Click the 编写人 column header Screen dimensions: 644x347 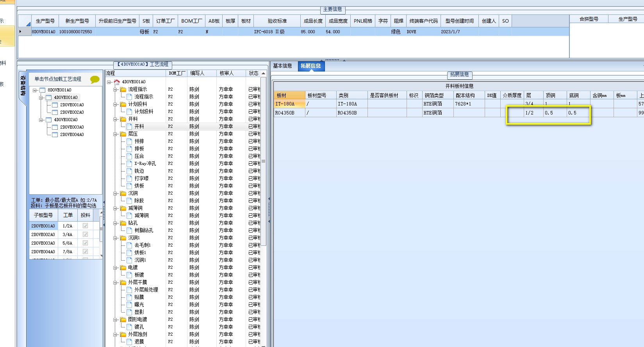pos(202,73)
